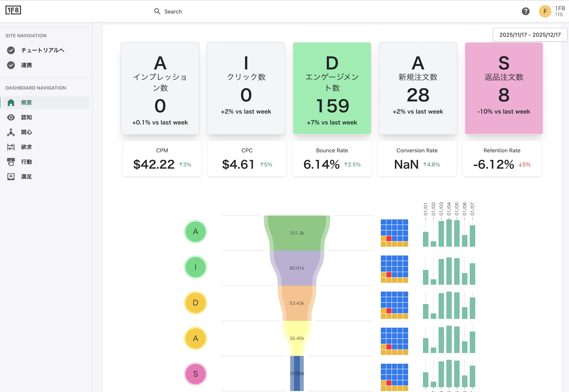Type in the Search field

[x=221, y=12]
